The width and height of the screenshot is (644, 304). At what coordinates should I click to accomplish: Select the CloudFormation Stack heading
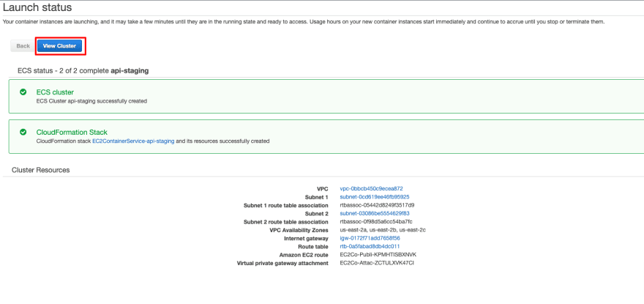click(x=72, y=133)
